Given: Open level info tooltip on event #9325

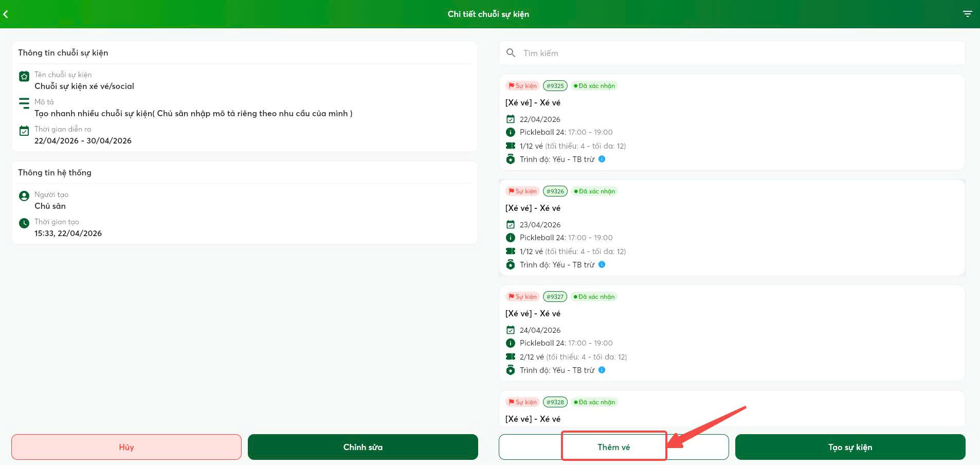Looking at the screenshot, I should click(602, 159).
